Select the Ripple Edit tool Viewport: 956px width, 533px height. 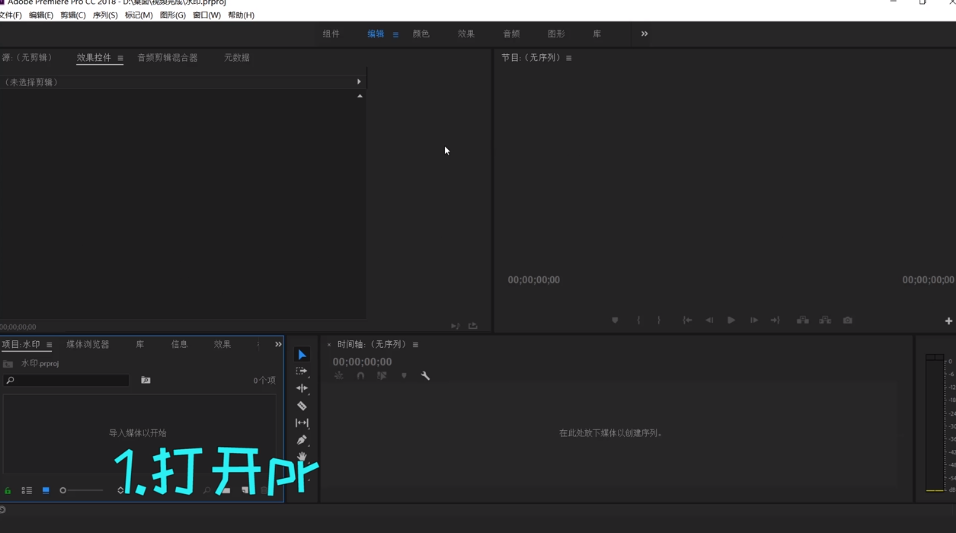[x=302, y=388]
